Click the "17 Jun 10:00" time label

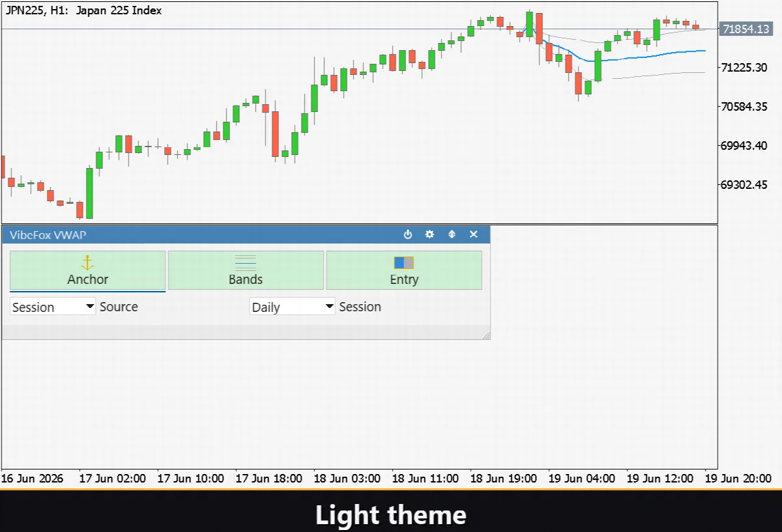pyautogui.click(x=190, y=478)
